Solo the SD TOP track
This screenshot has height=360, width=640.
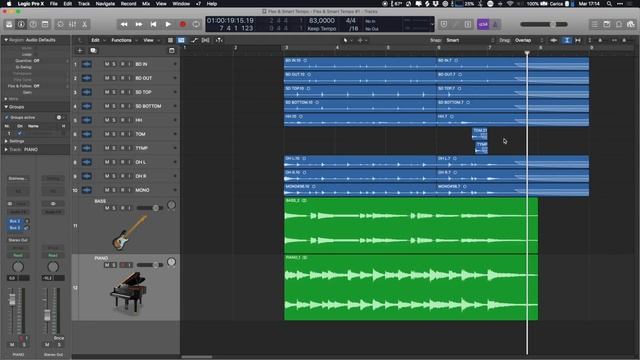pos(114,92)
